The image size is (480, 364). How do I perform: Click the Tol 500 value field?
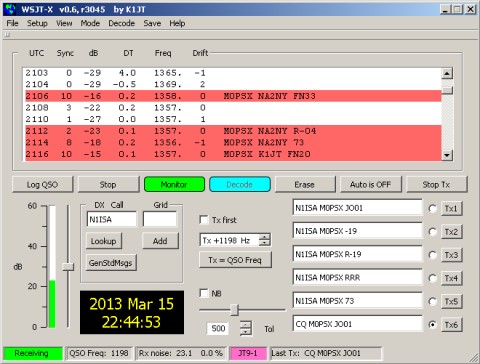click(219, 328)
